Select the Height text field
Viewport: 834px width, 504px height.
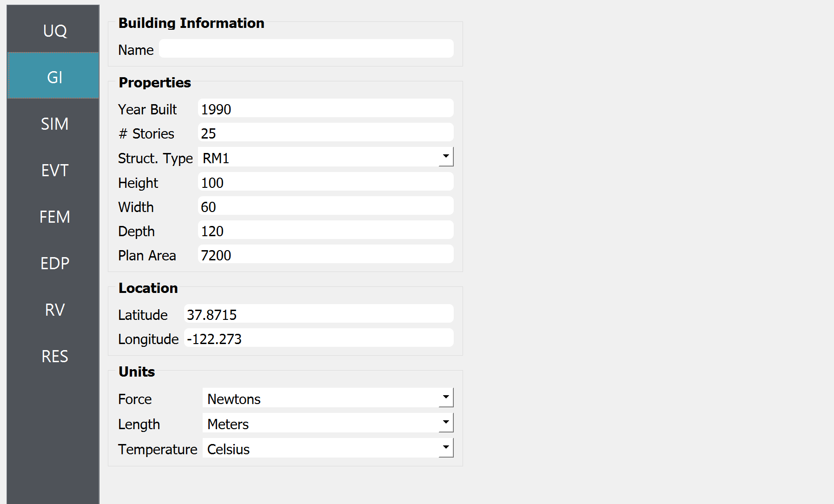click(325, 182)
